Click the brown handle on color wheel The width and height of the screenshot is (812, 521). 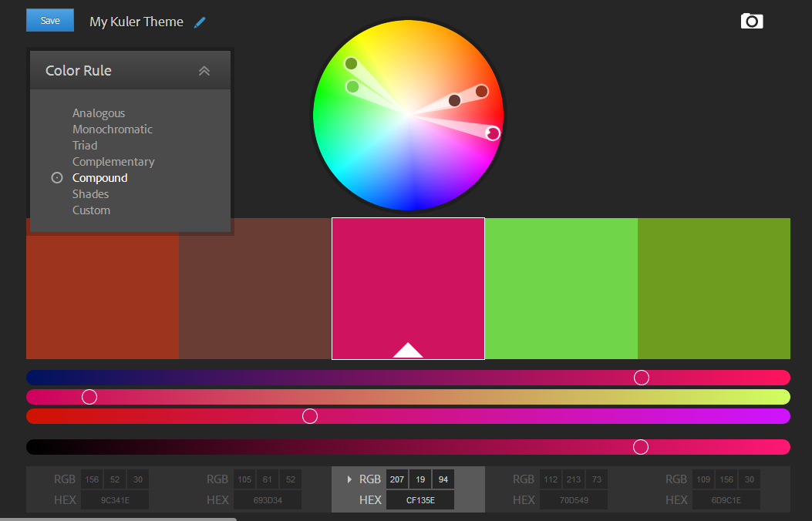pyautogui.click(x=454, y=100)
